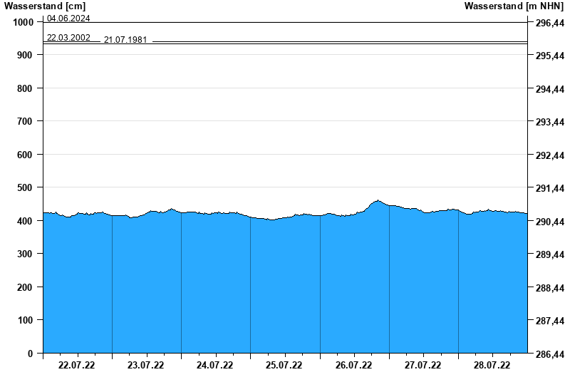This screenshot has height=392, width=570.
Task: Pick the 27.07.22 date label
Action: (423, 366)
